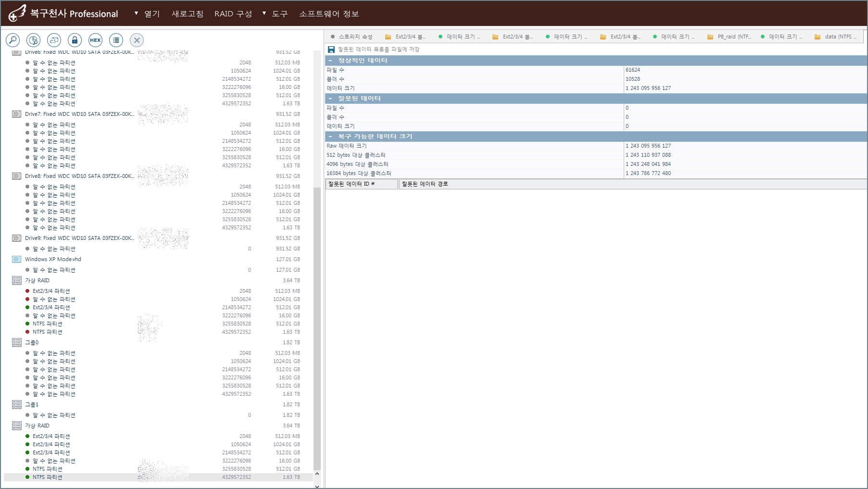Screen dimensions: 868x489
Task: Click the disk clone/copy tool icon
Action: click(54, 40)
